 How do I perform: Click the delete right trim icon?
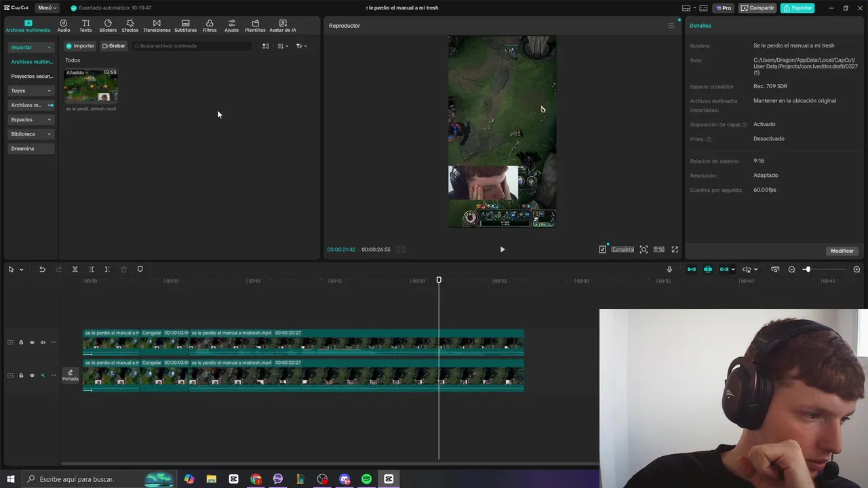click(107, 270)
